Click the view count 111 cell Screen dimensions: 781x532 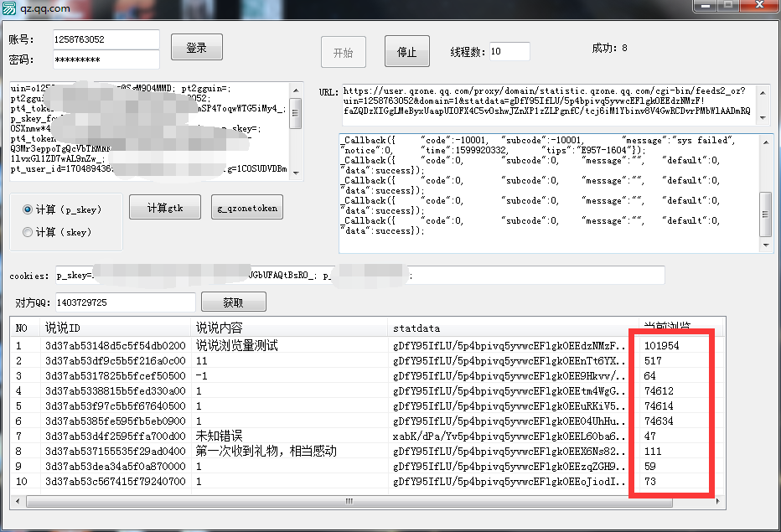653,452
